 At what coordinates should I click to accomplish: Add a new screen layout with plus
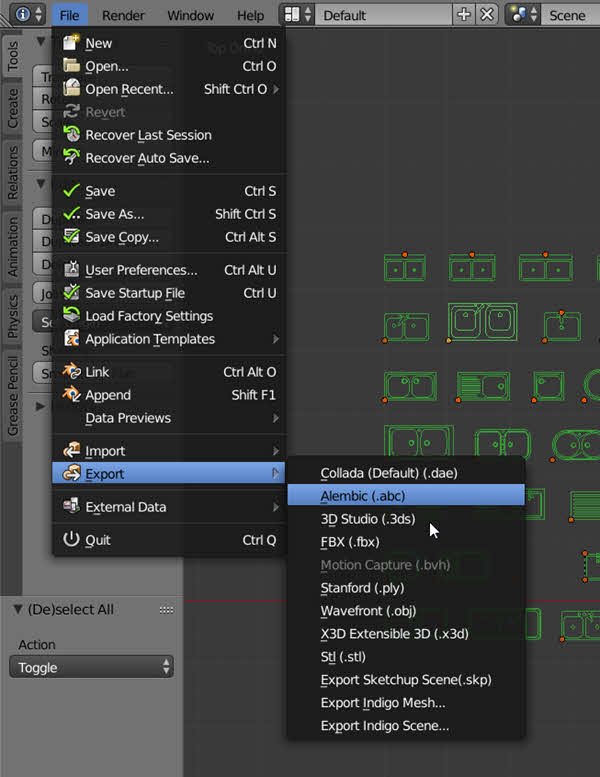464,15
